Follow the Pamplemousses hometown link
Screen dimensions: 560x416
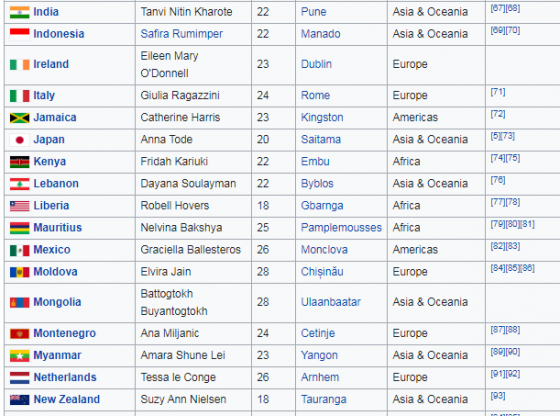click(341, 228)
